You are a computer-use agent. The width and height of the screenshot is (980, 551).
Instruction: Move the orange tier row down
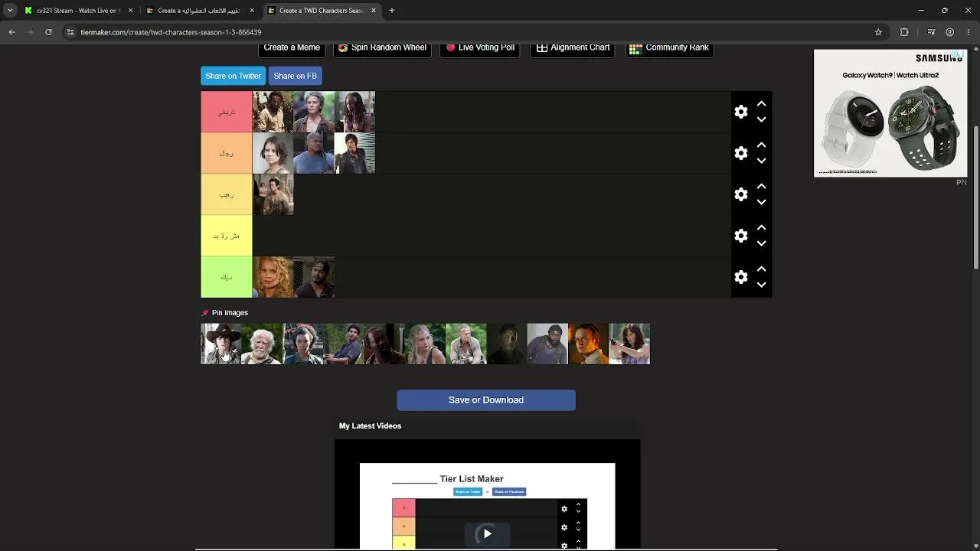pos(761,161)
